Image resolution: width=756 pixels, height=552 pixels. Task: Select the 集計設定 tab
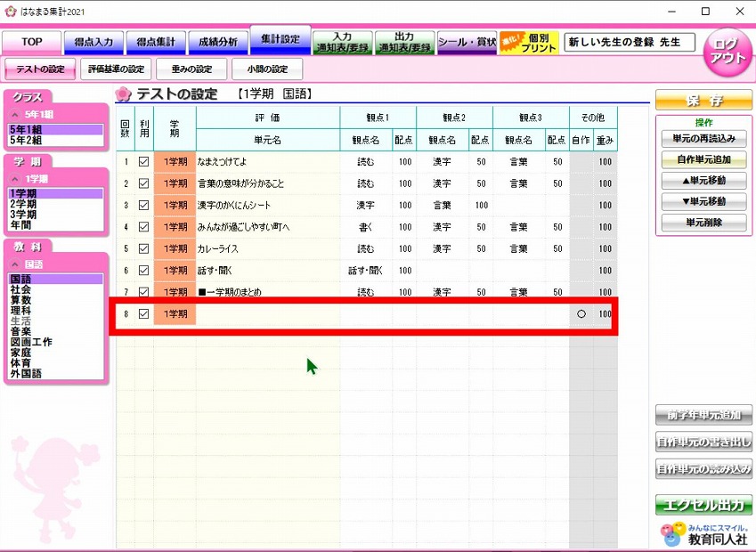[x=280, y=40]
